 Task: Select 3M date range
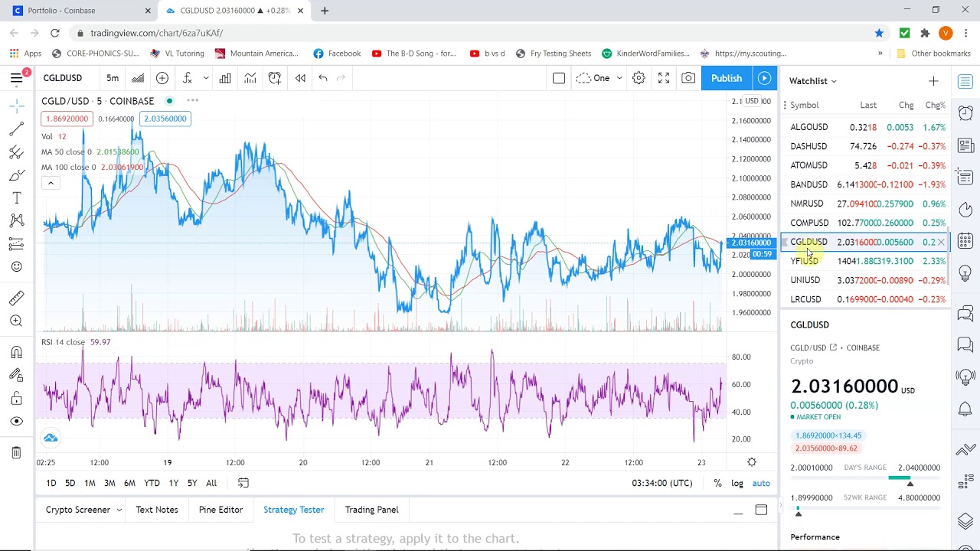click(x=109, y=483)
